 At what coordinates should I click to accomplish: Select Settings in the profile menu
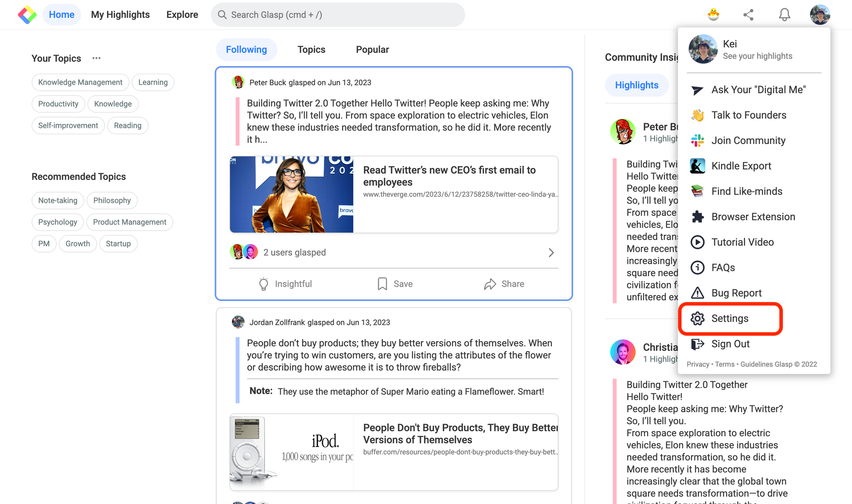729,318
